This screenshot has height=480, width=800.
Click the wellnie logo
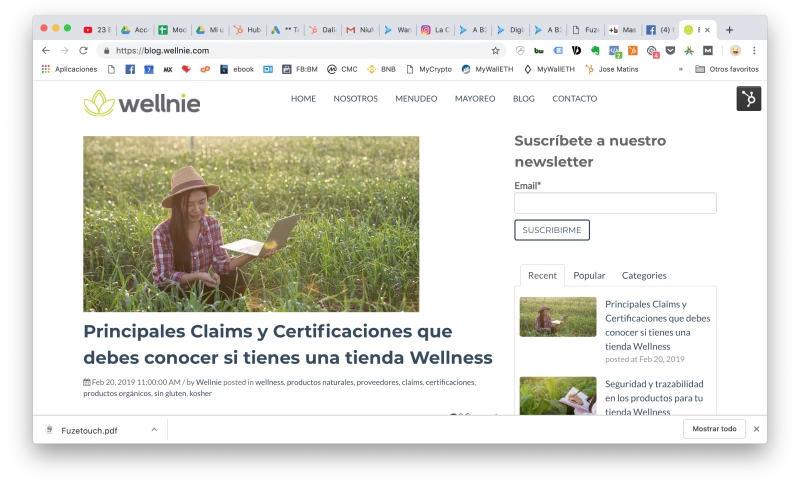click(x=142, y=103)
